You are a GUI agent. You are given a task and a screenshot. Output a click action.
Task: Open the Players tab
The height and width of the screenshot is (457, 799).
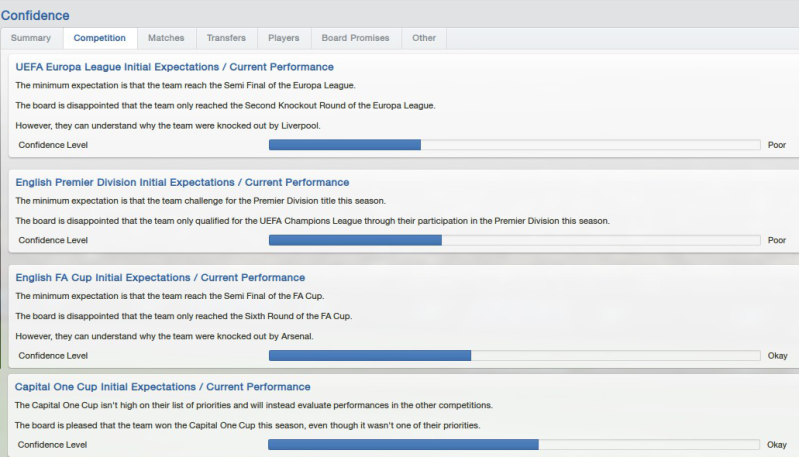pos(284,38)
